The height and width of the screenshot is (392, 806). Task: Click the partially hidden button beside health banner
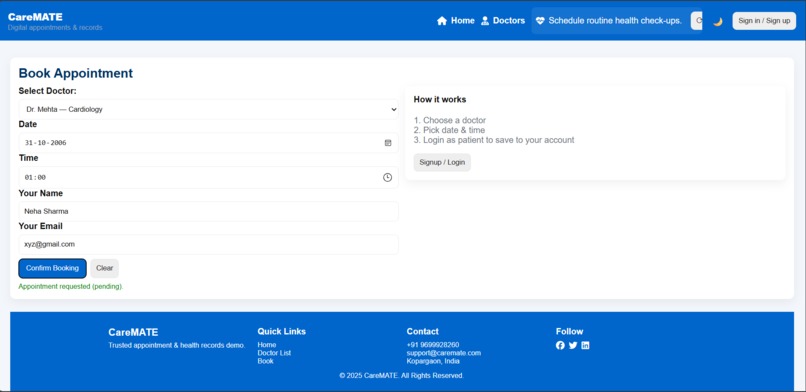pyautogui.click(x=697, y=21)
